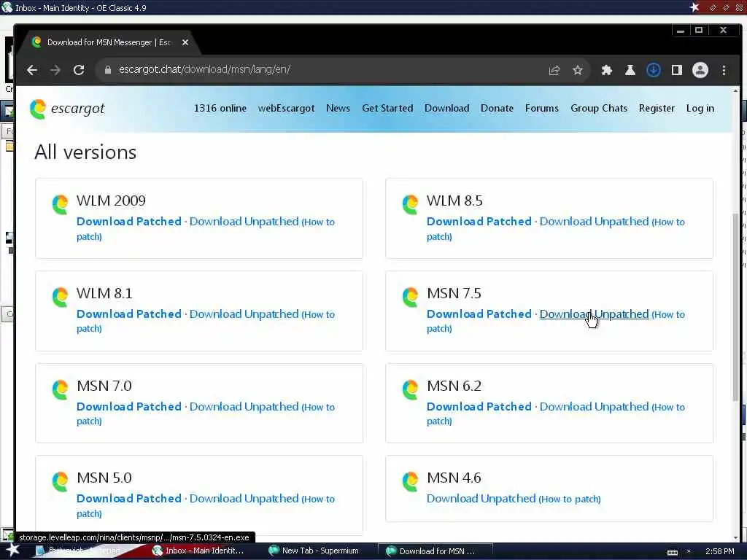747x560 pixels.
Task: Open the flask experiments icon
Action: pos(630,71)
